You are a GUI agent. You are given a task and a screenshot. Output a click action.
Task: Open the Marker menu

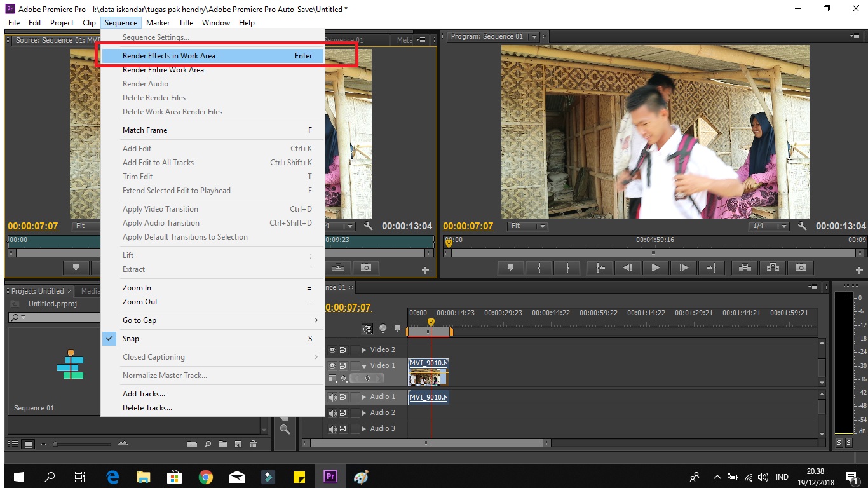click(x=158, y=23)
